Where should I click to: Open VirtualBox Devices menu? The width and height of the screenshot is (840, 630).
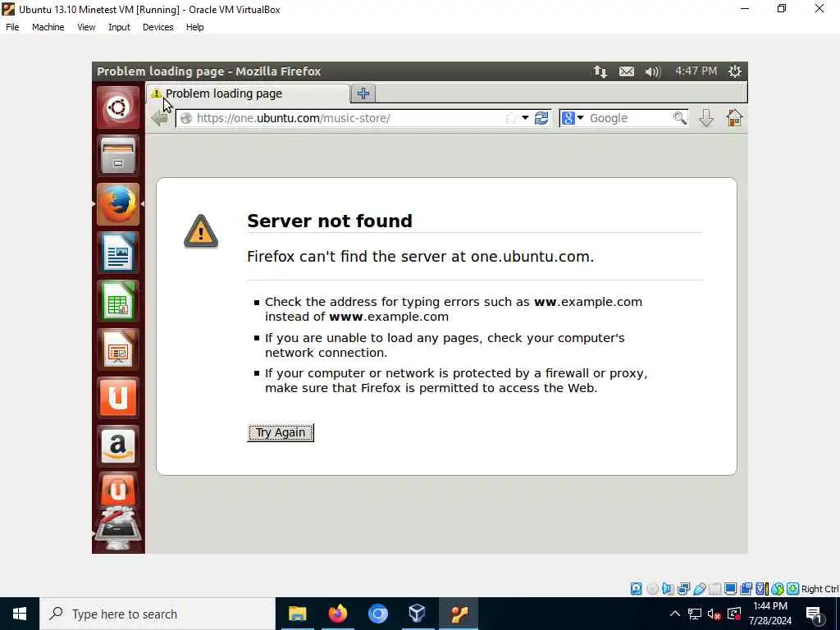point(158,27)
